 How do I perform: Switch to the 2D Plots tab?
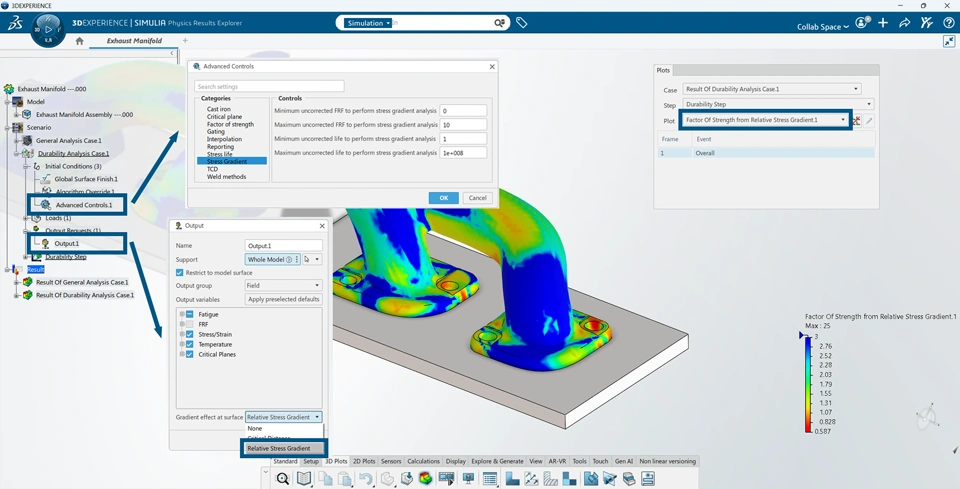tap(364, 461)
